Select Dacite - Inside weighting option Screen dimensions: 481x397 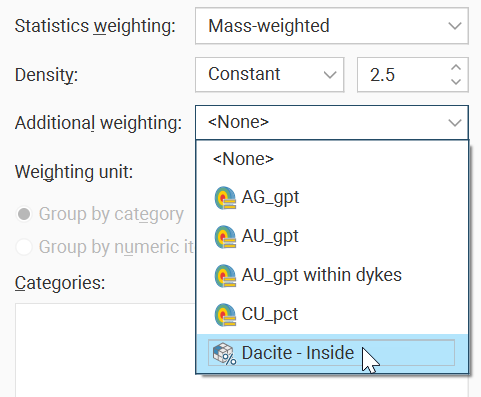pyautogui.click(x=332, y=353)
